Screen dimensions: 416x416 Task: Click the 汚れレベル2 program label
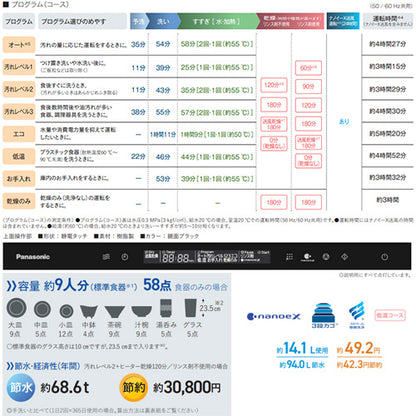pos(19,89)
